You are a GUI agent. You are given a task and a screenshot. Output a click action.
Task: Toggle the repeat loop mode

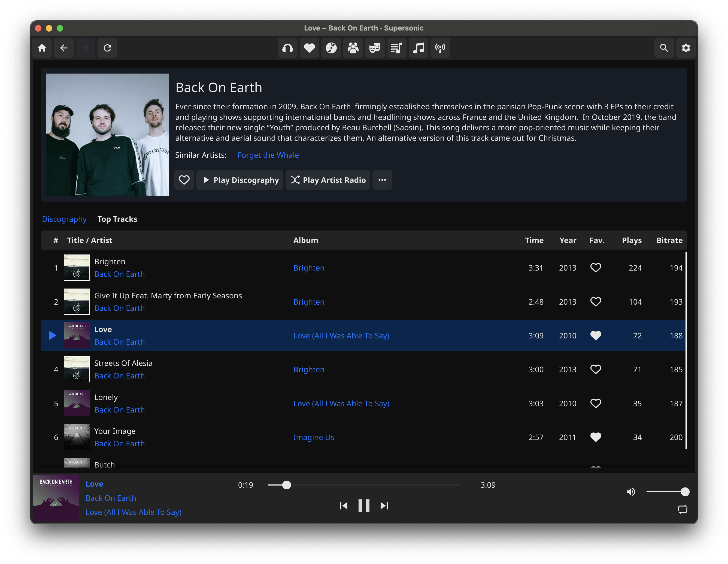tap(682, 509)
